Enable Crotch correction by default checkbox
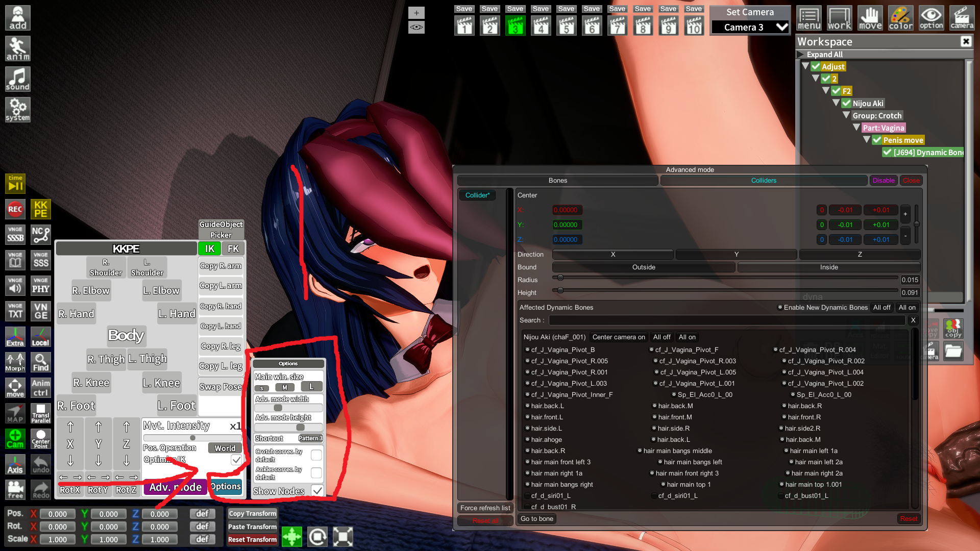Image resolution: width=980 pixels, height=551 pixels. 316,455
